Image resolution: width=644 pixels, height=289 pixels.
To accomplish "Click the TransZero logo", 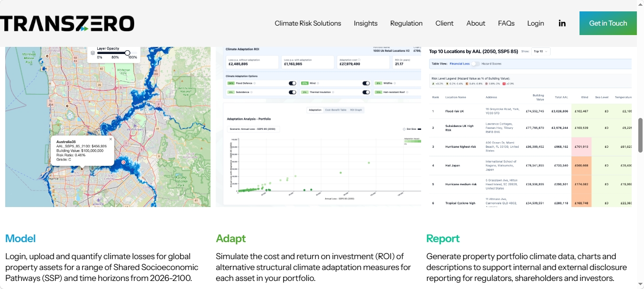I will (67, 23).
